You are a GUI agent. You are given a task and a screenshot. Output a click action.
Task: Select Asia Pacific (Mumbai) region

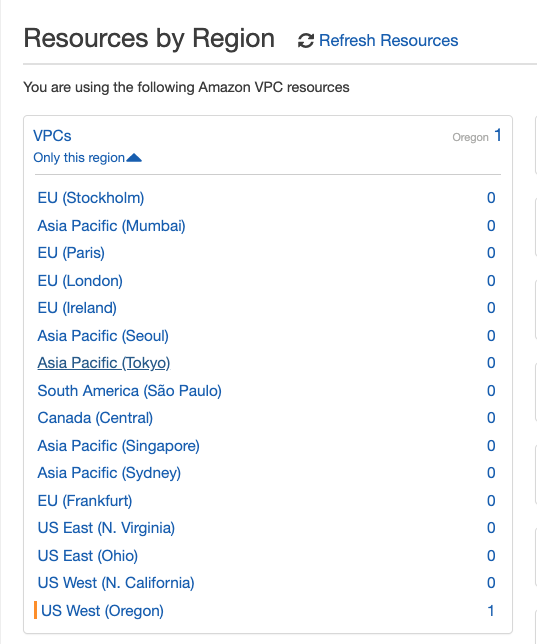pos(111,226)
